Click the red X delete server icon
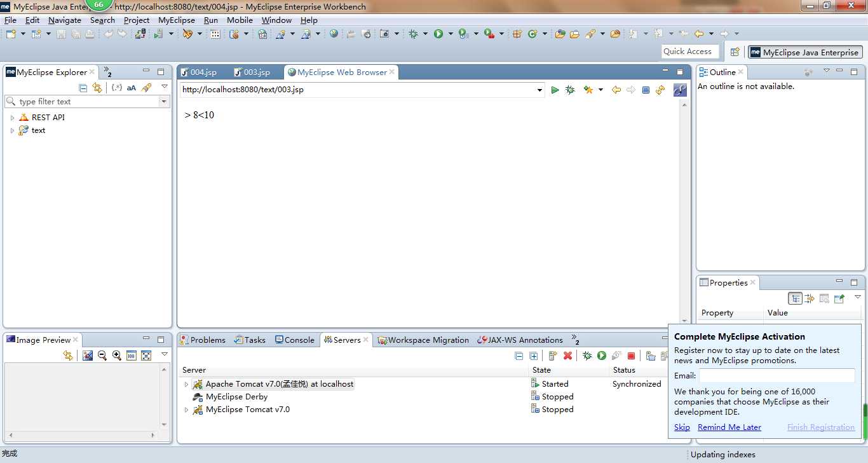 click(567, 356)
